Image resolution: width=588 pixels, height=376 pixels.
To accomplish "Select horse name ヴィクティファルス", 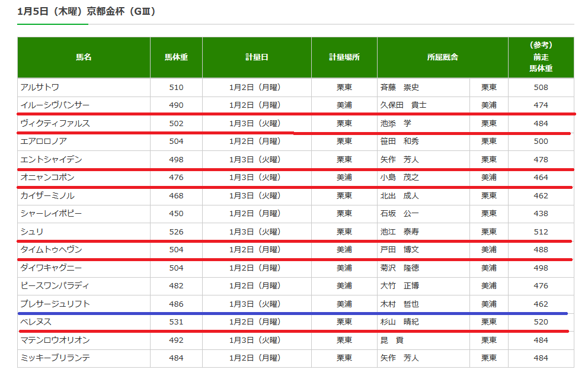I will coord(55,123).
